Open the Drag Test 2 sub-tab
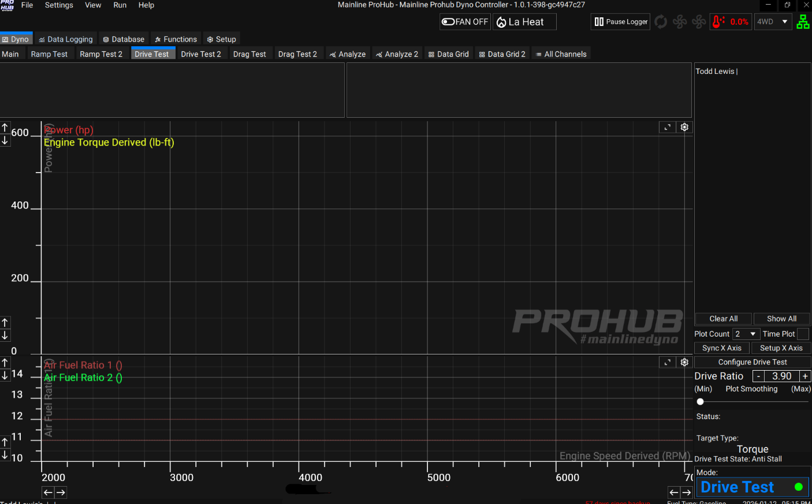This screenshot has width=812, height=504. coord(297,54)
